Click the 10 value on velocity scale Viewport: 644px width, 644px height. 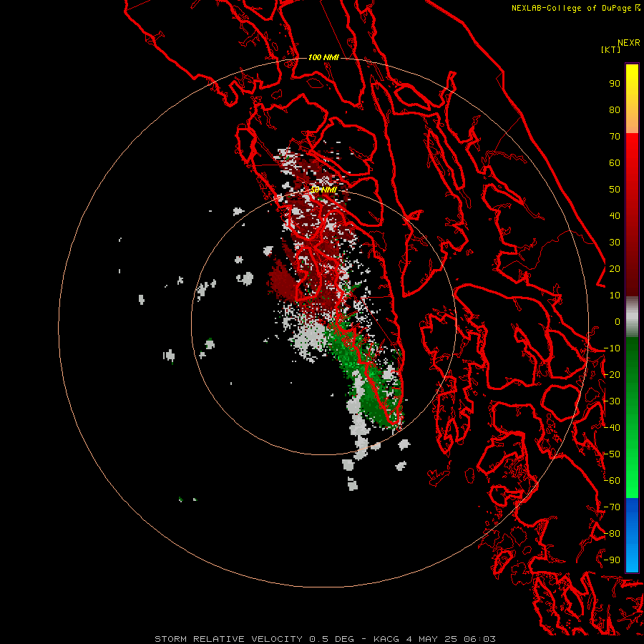tap(615, 296)
